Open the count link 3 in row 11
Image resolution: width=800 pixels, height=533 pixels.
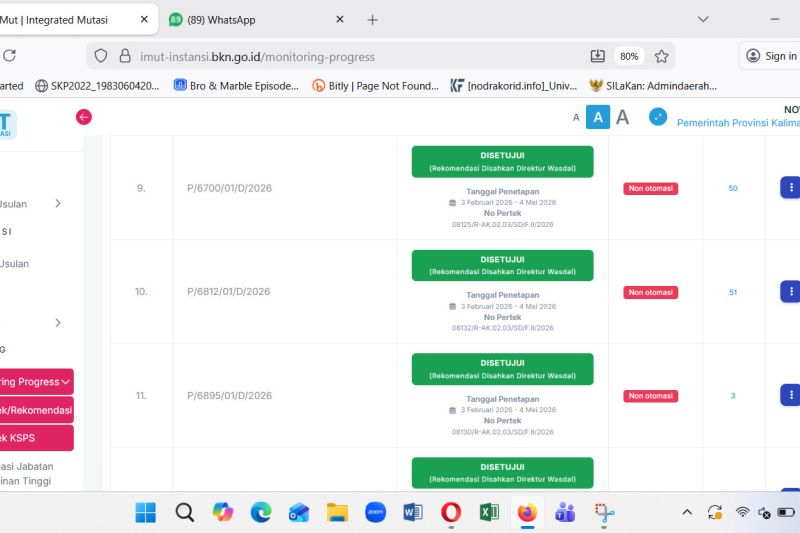(x=733, y=396)
